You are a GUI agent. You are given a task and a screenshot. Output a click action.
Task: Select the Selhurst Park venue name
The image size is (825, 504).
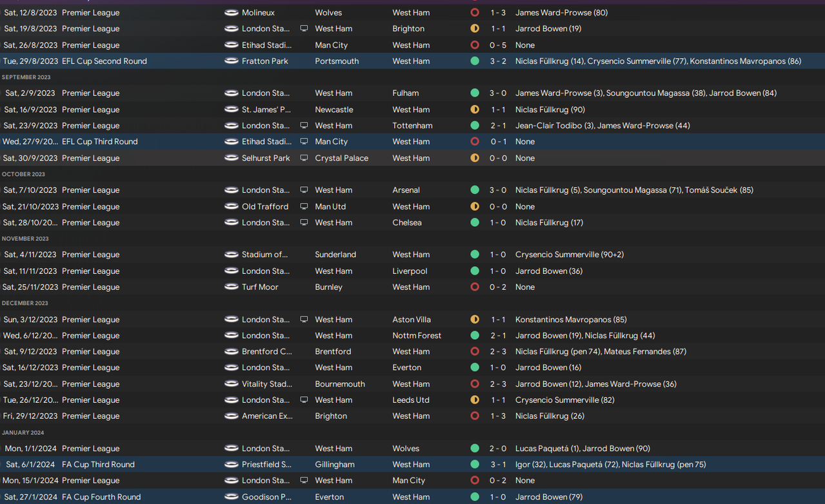[266, 158]
